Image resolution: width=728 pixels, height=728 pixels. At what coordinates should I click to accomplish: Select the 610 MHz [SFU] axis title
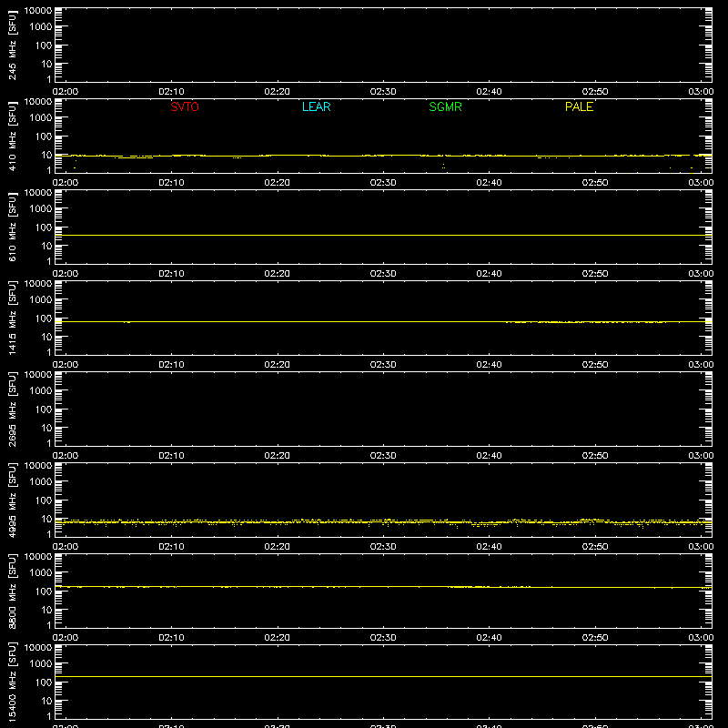[12, 227]
